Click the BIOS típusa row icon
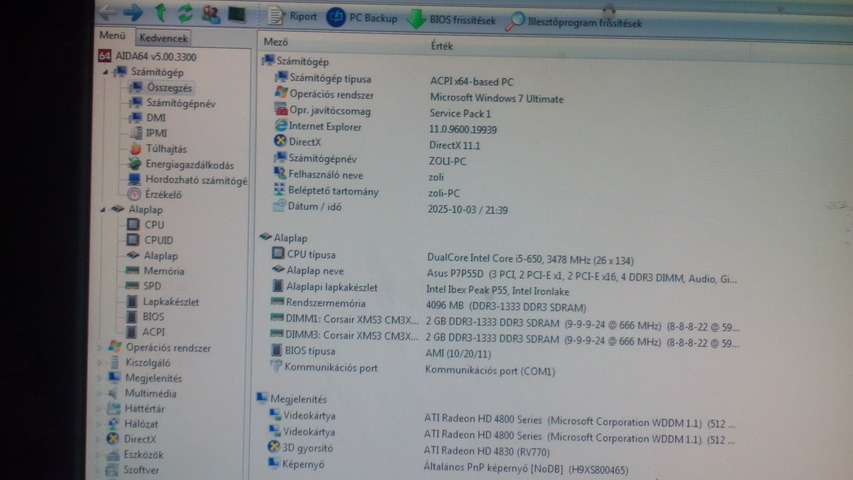The image size is (853, 480). [276, 350]
